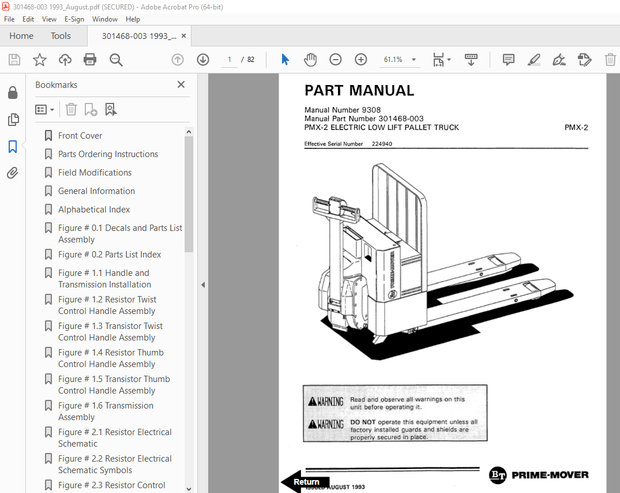This screenshot has height=493, width=620.
Task: Open the Window menu
Action: click(105, 19)
